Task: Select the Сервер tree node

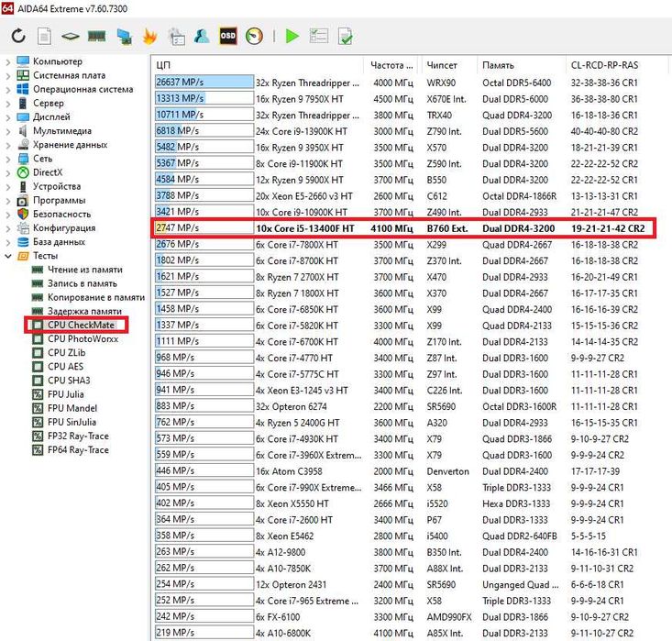Action: coord(49,104)
